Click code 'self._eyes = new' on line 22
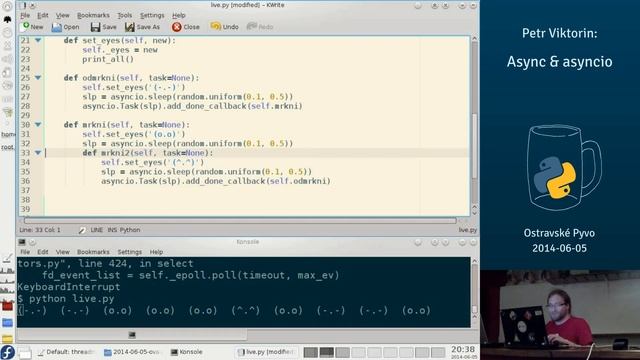The image size is (640, 360). point(120,50)
